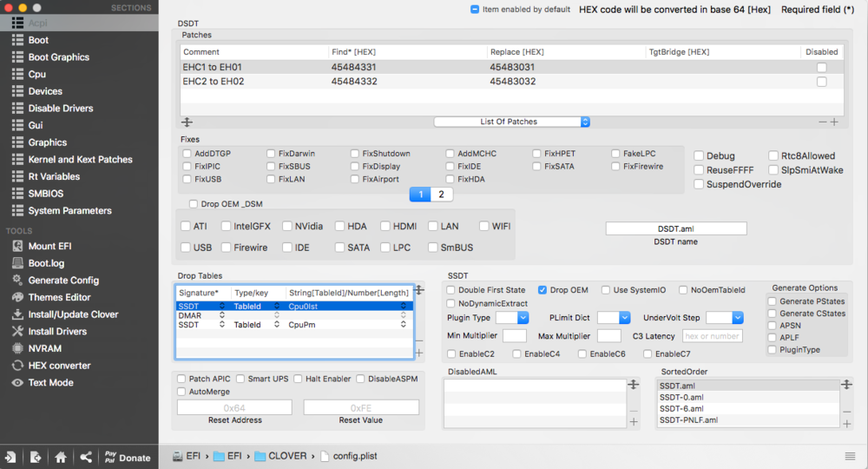Enable Generate PStates option
This screenshot has width=868, height=469.
[x=773, y=301]
